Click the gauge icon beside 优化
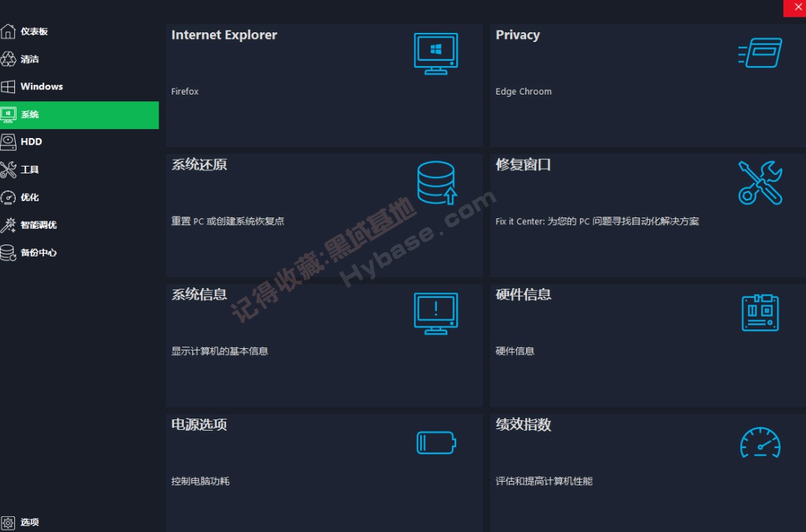This screenshot has height=532, width=806. (8, 197)
